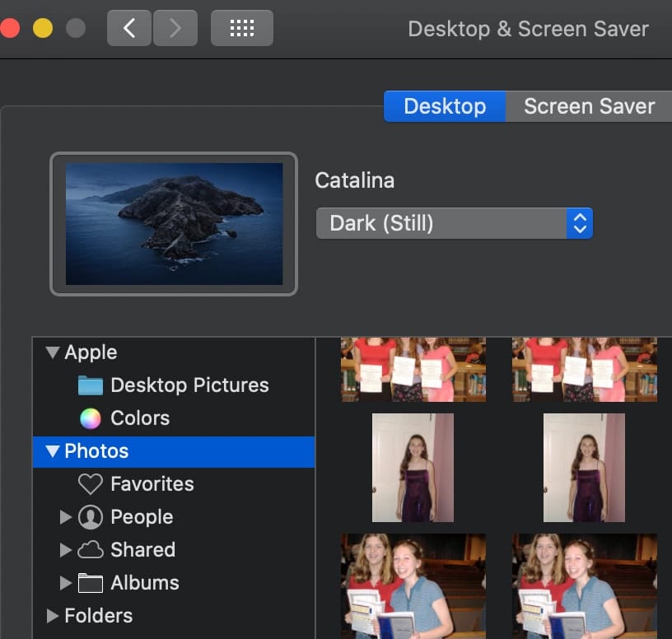
Task: Select the Colors wheel icon
Action: (x=91, y=418)
